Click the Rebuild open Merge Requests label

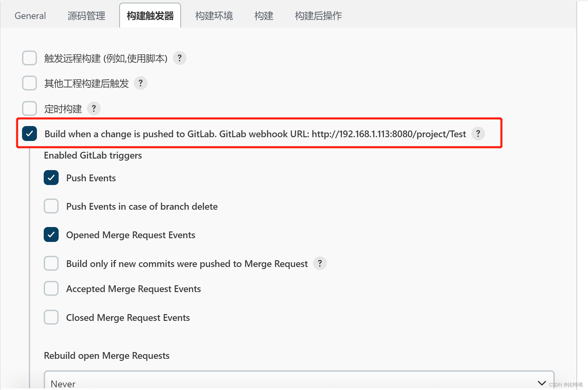(107, 356)
